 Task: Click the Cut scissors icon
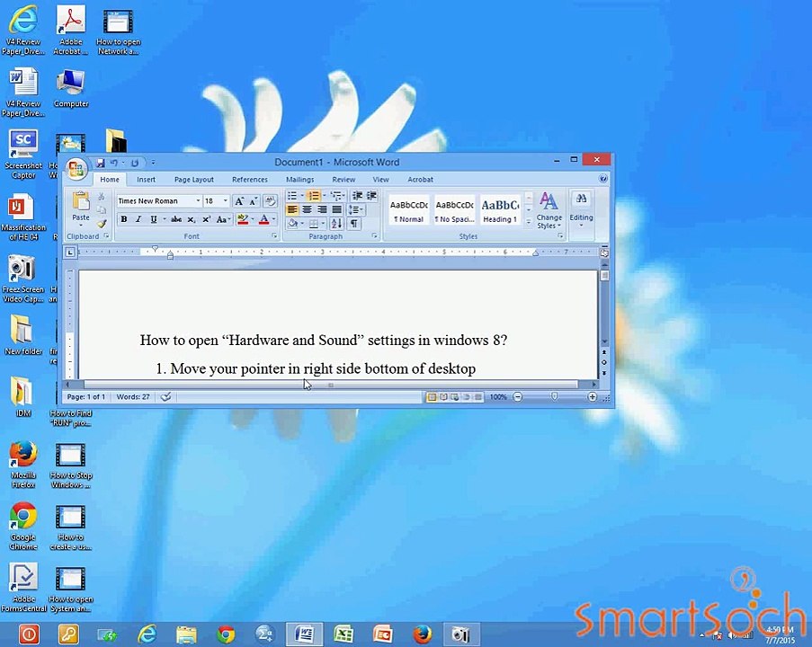point(102,197)
